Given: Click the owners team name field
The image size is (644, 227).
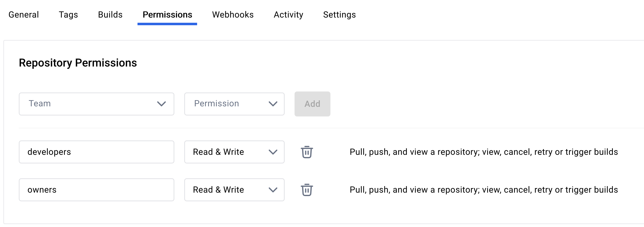Looking at the screenshot, I should [96, 190].
